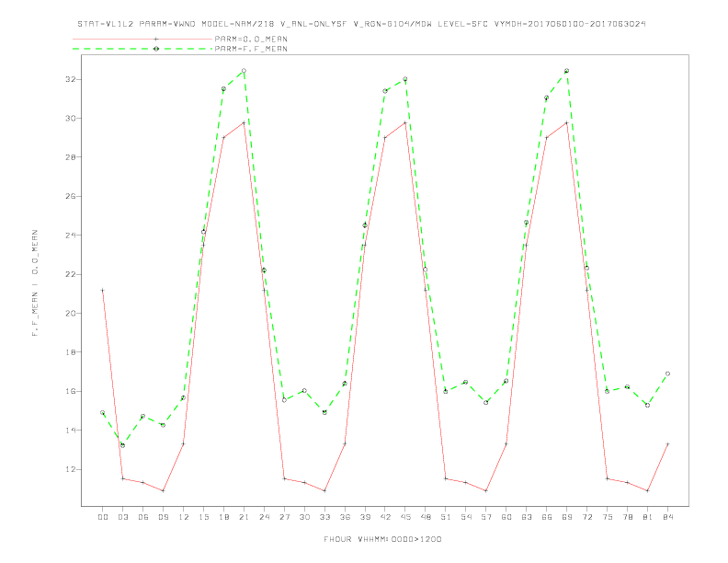
Task: Click x-axis forecast hour label 21
Action: click(x=244, y=517)
